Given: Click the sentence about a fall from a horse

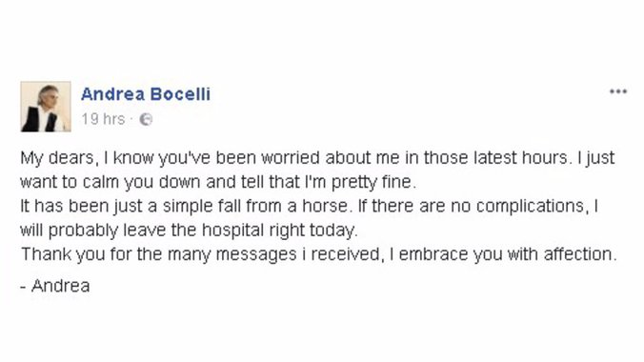Looking at the screenshot, I should tap(186, 206).
